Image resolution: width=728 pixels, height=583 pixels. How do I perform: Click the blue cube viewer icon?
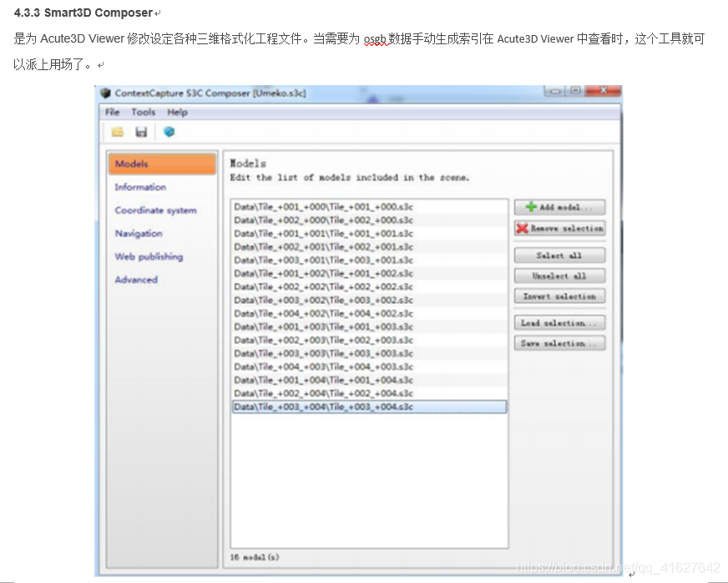tap(169, 133)
